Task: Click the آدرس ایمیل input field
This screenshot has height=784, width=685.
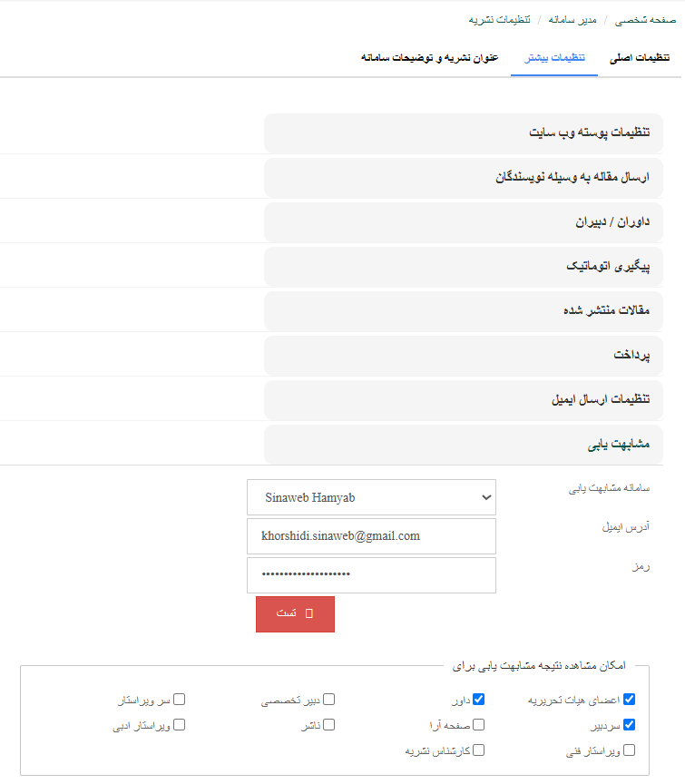Action: [x=371, y=536]
